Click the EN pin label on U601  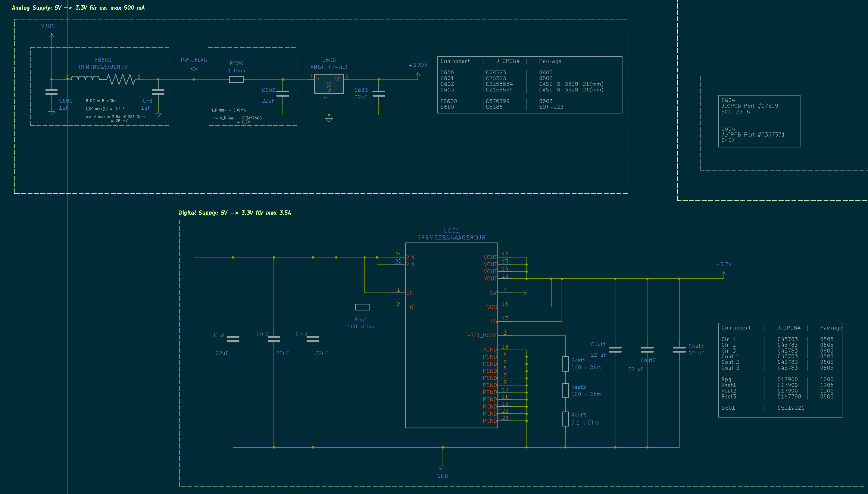click(409, 293)
